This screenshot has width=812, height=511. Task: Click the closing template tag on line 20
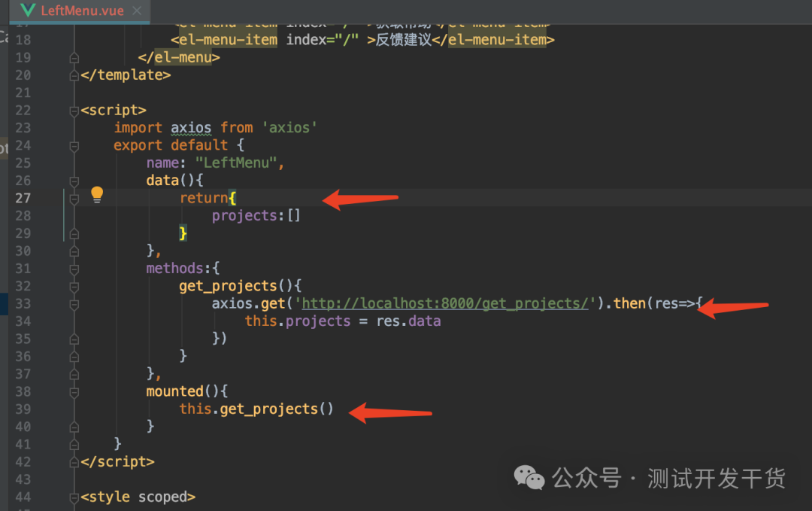coord(126,75)
